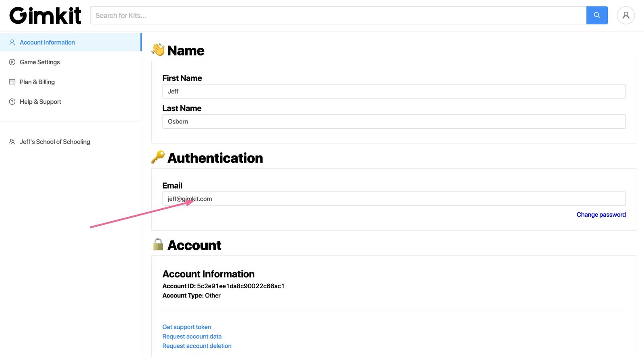
Task: Click the Last Name input field
Action: point(394,121)
